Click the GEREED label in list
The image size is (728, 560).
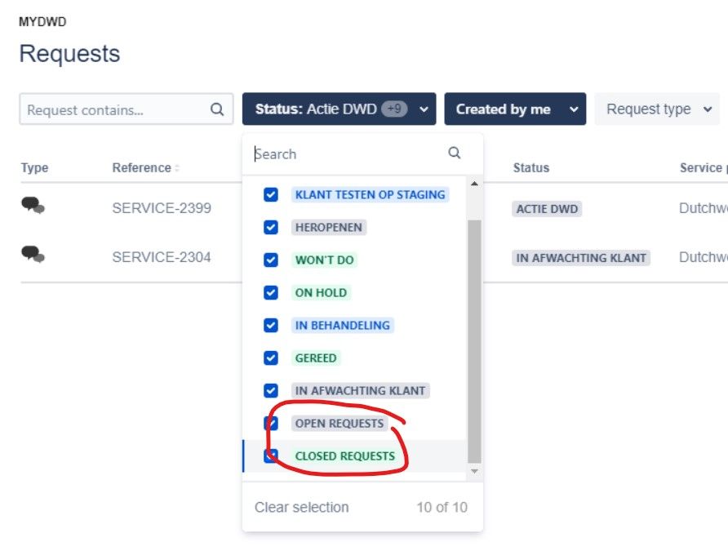[x=316, y=358]
